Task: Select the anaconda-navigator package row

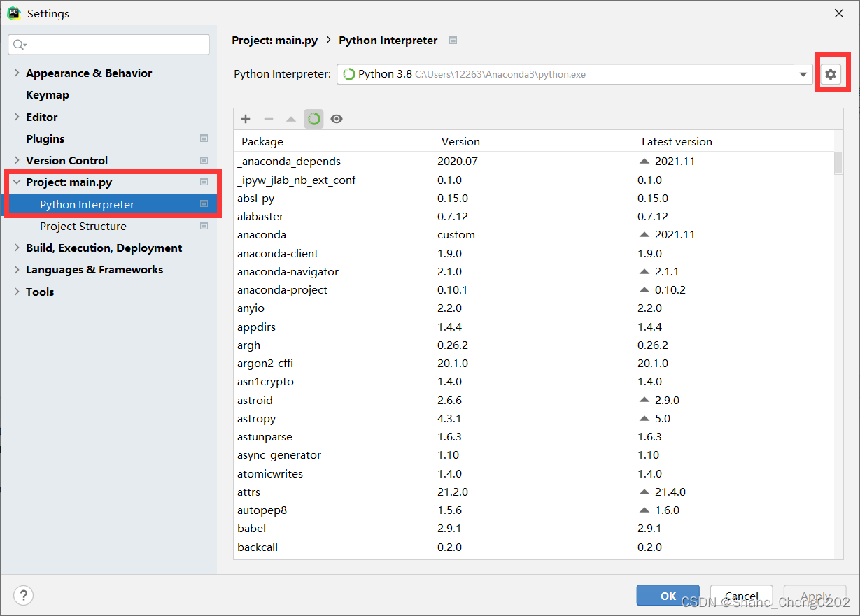Action: [534, 271]
